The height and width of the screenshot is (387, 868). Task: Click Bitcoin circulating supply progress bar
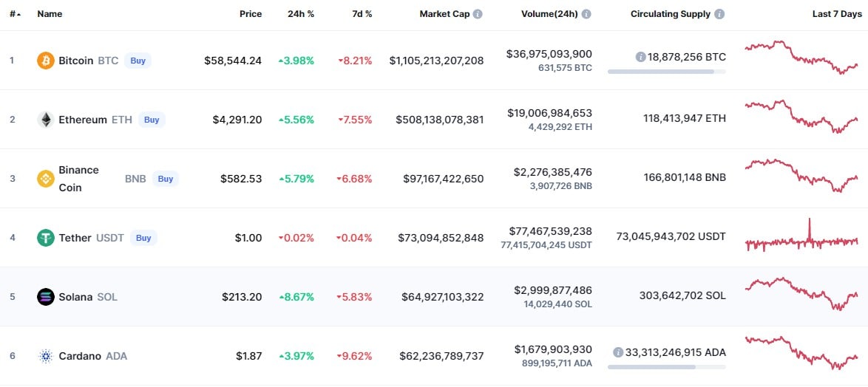[x=666, y=72]
